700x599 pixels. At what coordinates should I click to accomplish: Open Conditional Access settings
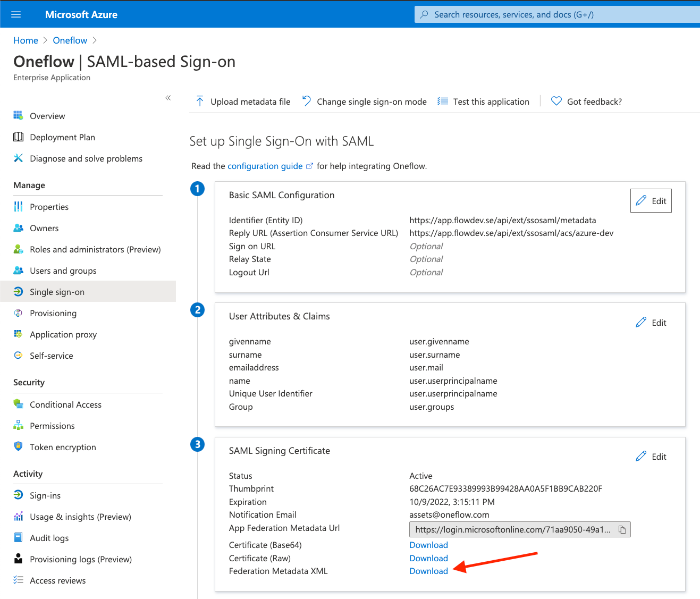click(65, 404)
